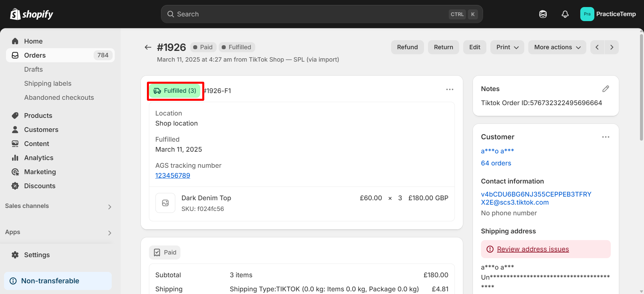Image resolution: width=644 pixels, height=294 pixels.
Task: Open the More actions dropdown
Action: coord(557,47)
